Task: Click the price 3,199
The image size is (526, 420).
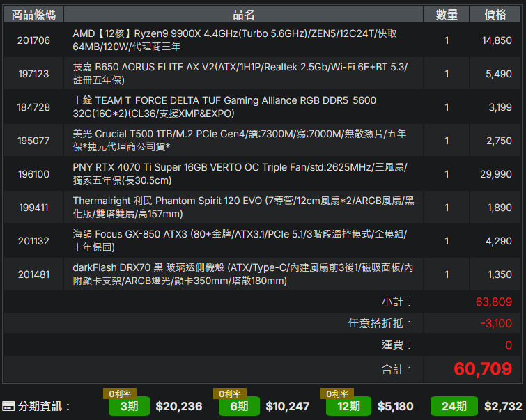Action: tap(500, 107)
